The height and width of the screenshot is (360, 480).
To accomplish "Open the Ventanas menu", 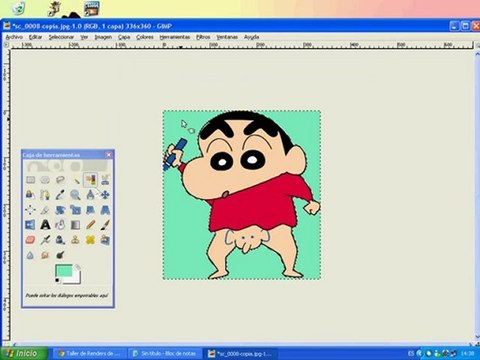I will 227,37.
